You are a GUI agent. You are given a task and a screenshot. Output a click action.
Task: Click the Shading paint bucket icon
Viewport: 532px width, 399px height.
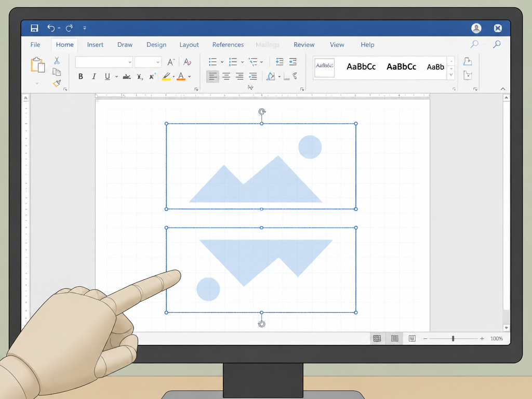click(x=270, y=76)
